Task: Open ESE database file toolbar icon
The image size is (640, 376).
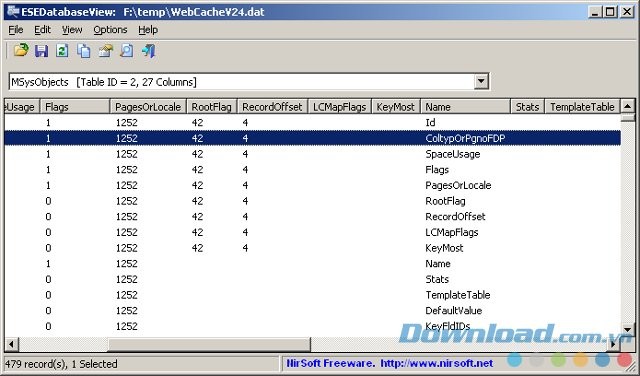Action: pos(21,51)
